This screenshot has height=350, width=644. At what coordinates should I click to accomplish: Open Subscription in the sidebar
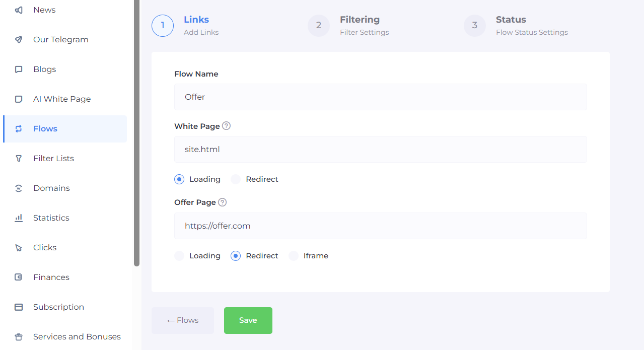pos(58,307)
